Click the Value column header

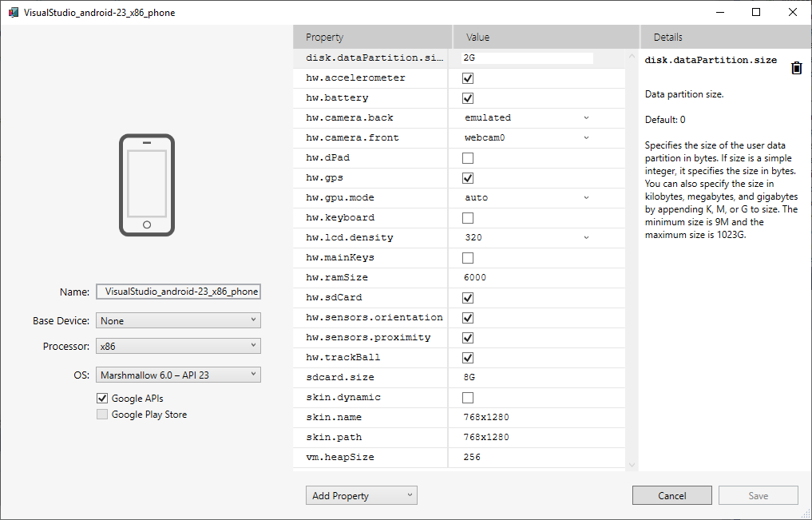click(x=546, y=38)
